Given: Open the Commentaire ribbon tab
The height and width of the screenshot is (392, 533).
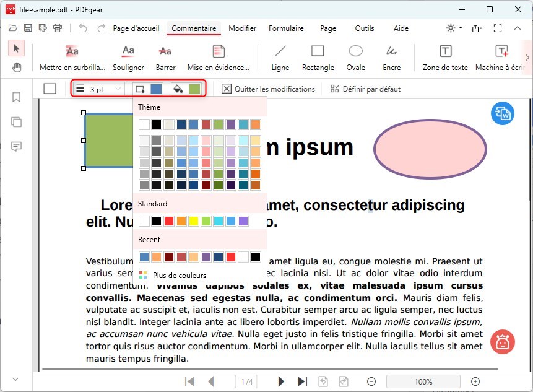Looking at the screenshot, I should pos(193,28).
